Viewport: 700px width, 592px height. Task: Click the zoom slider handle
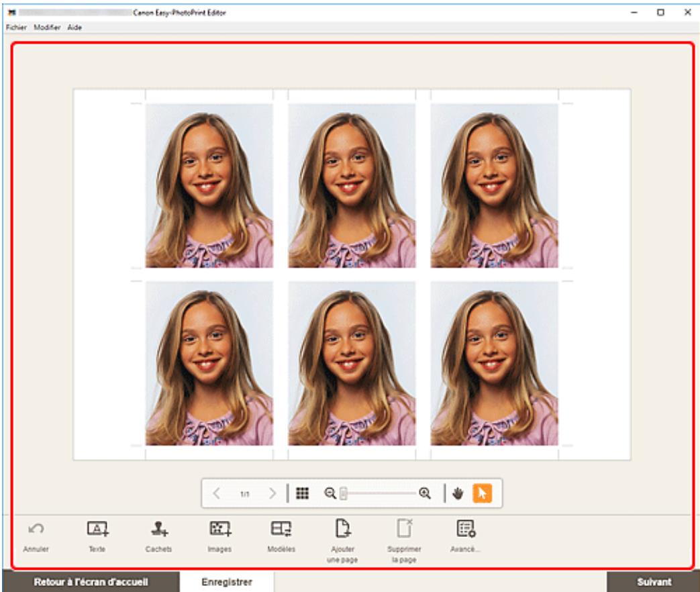coord(344,493)
